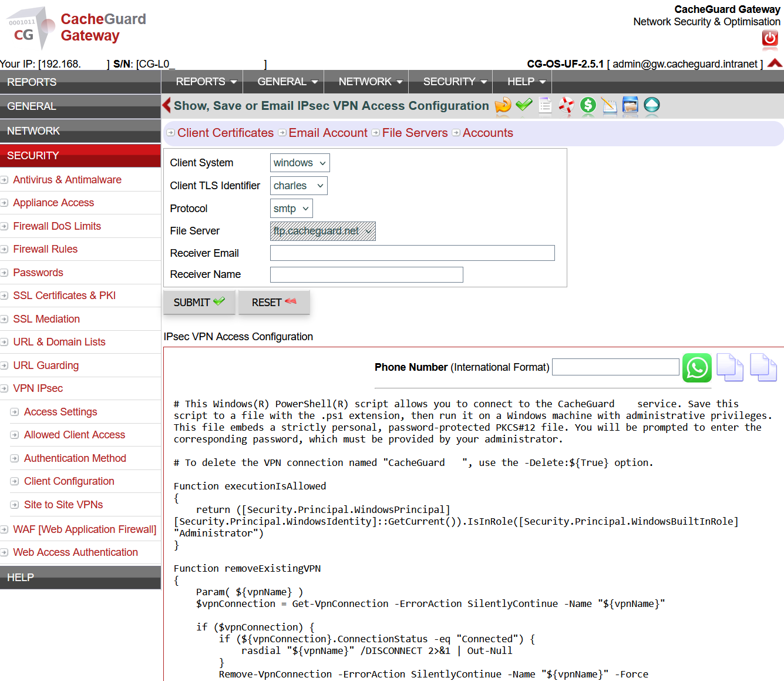
Task: Open Firewall Rules link
Action: (45, 249)
